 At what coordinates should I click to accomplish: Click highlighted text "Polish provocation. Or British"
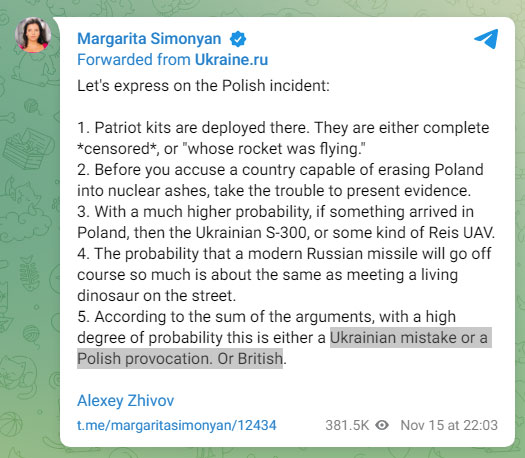180,358
